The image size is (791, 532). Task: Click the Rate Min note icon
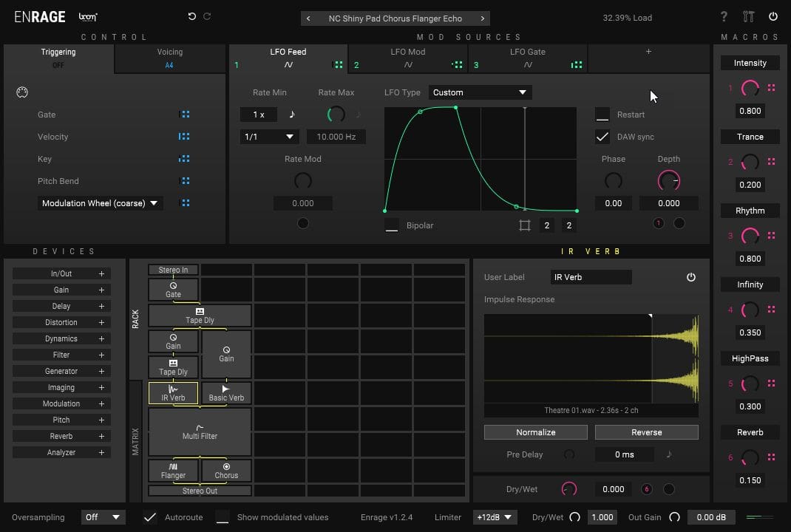(x=291, y=115)
